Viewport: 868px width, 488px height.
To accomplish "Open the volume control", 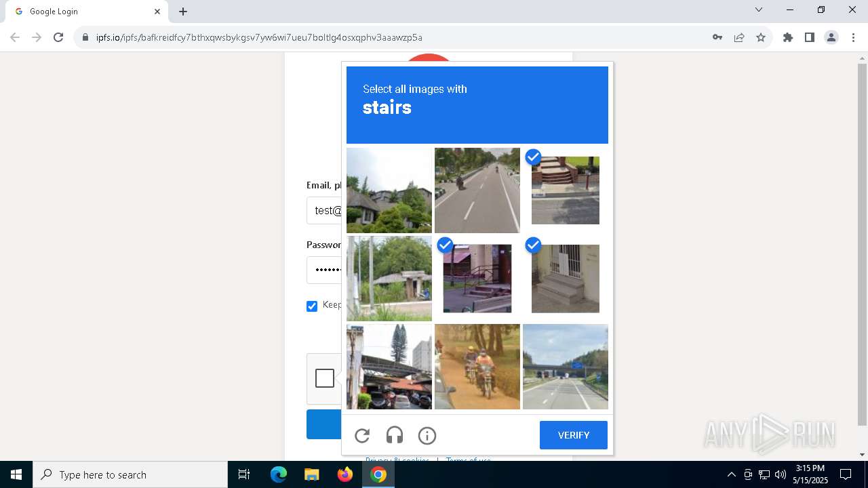I will (x=781, y=474).
